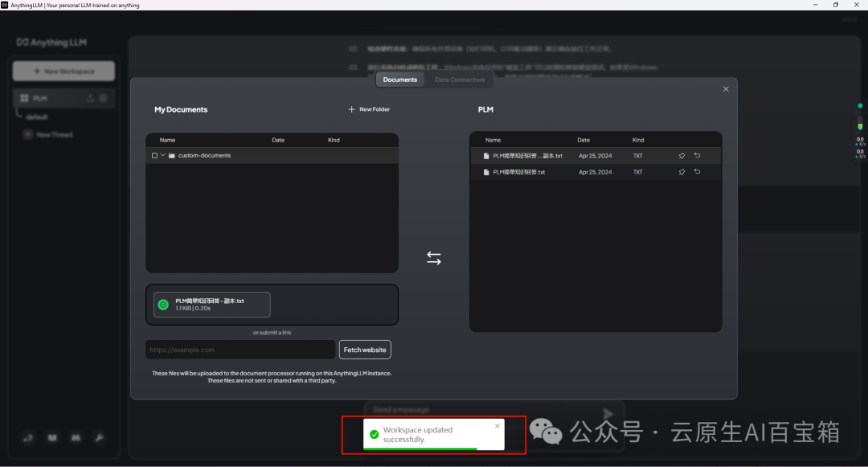868x467 pixels.
Task: Remove PLM簡单知识回答.txt from workspace
Action: tap(697, 171)
